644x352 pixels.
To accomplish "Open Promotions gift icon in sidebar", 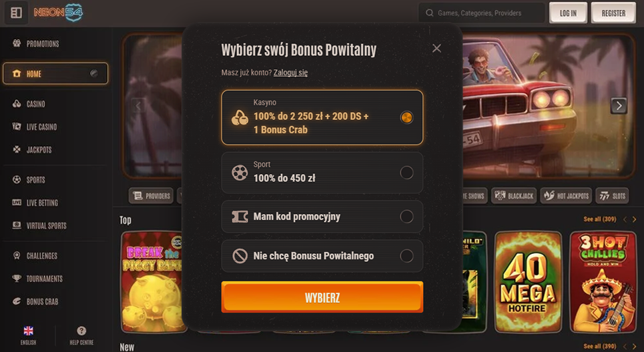I will [17, 43].
